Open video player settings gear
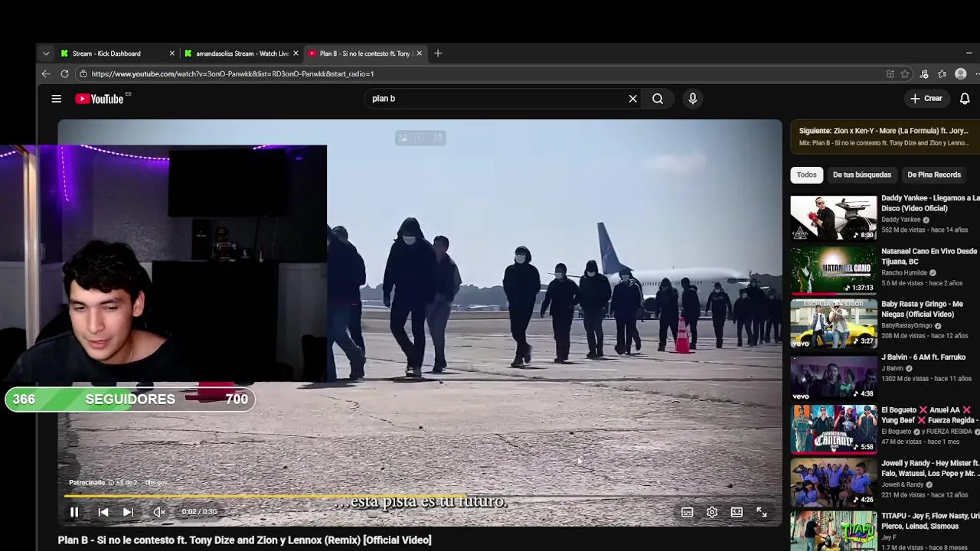 pyautogui.click(x=712, y=512)
